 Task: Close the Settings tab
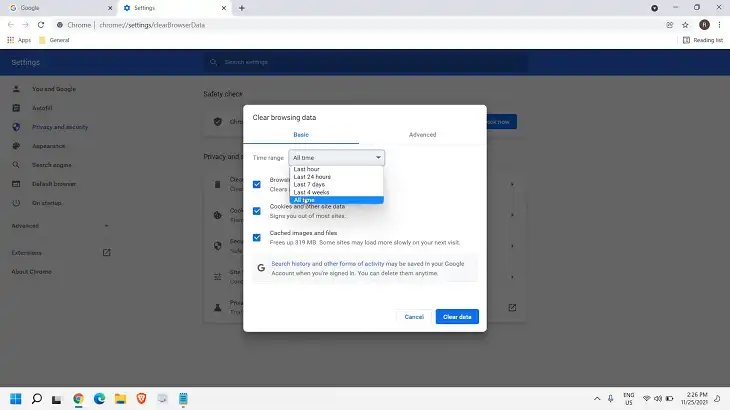[223, 8]
